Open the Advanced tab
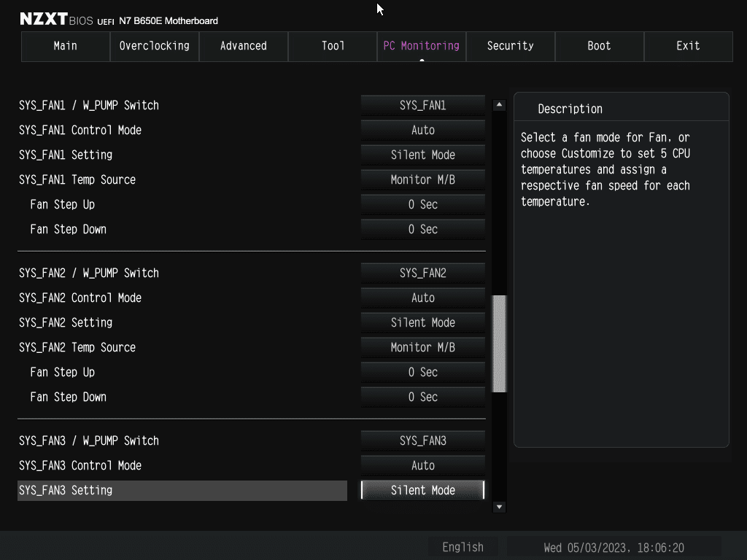 click(x=244, y=46)
